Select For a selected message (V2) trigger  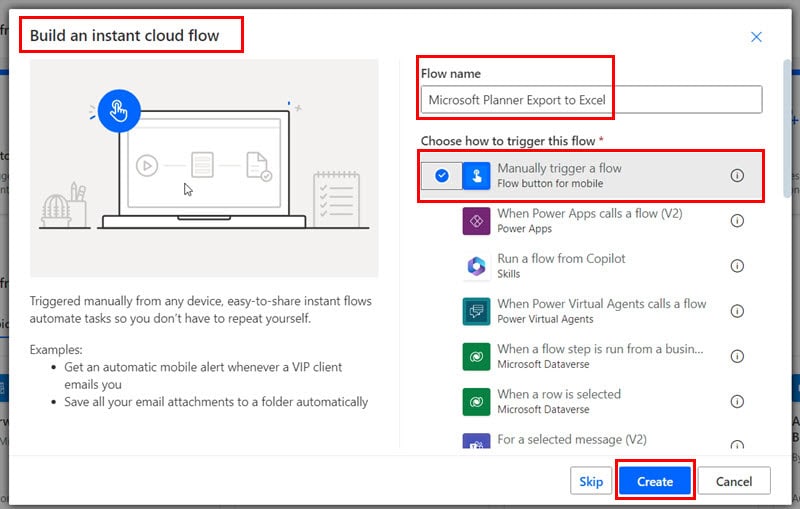pyautogui.click(x=592, y=440)
